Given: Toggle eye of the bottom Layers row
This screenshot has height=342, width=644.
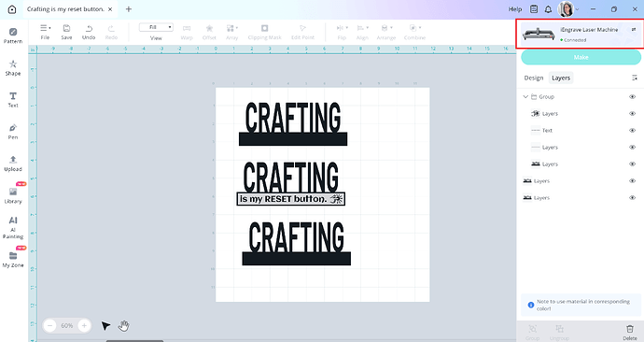Looking at the screenshot, I should (632, 198).
